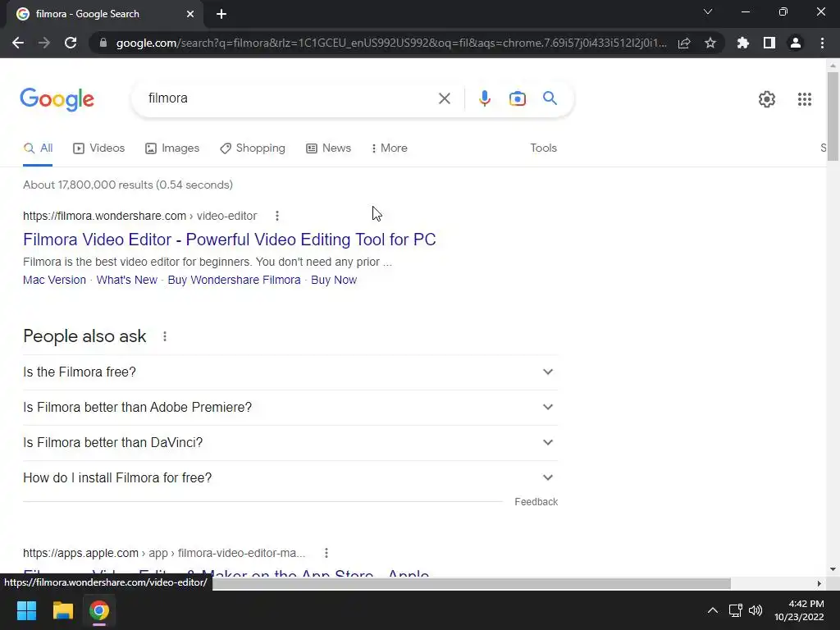Open the tab search chevron in title bar

[708, 11]
